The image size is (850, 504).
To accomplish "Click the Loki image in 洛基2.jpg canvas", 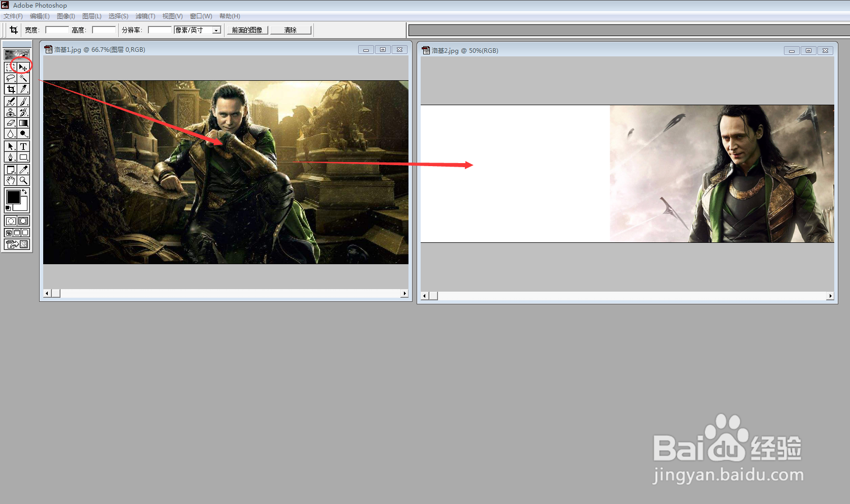I will 627,173.
